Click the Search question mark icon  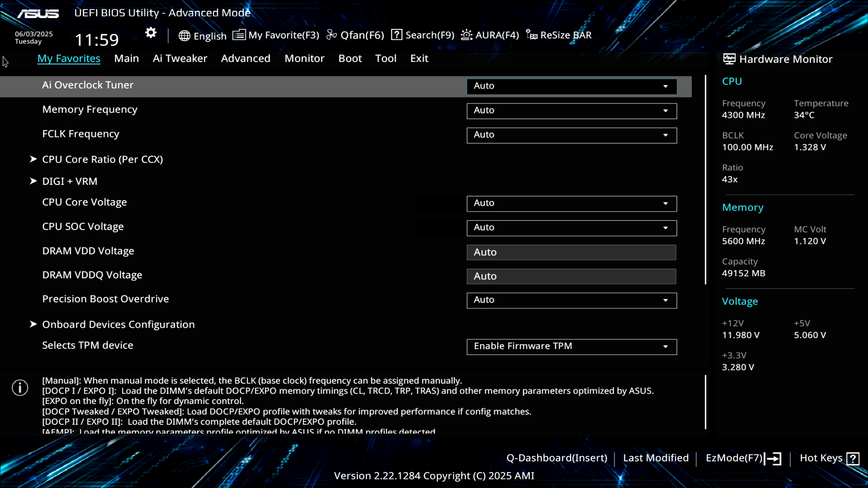(396, 35)
